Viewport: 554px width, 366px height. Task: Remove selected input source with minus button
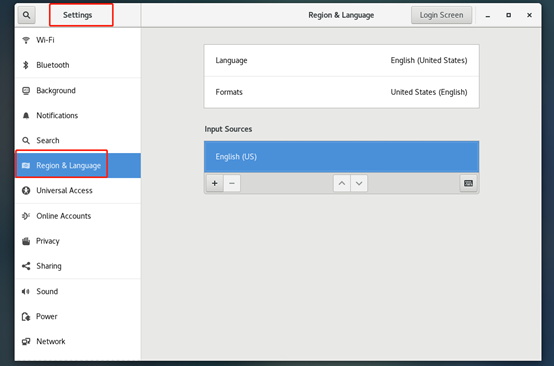point(232,183)
